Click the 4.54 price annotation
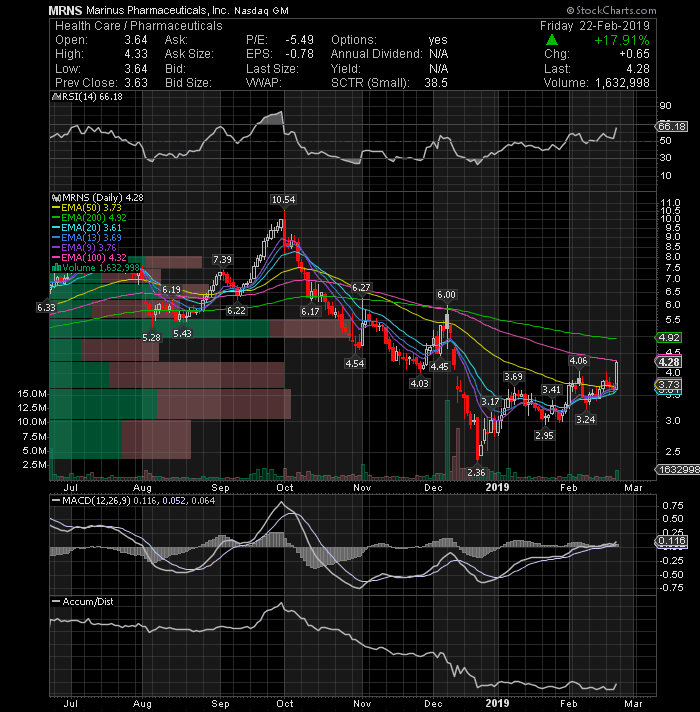Viewport: 700px width, 712px height. click(355, 363)
